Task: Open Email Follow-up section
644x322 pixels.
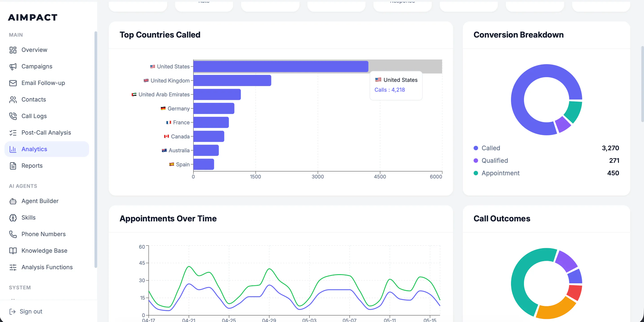Action: (47, 83)
